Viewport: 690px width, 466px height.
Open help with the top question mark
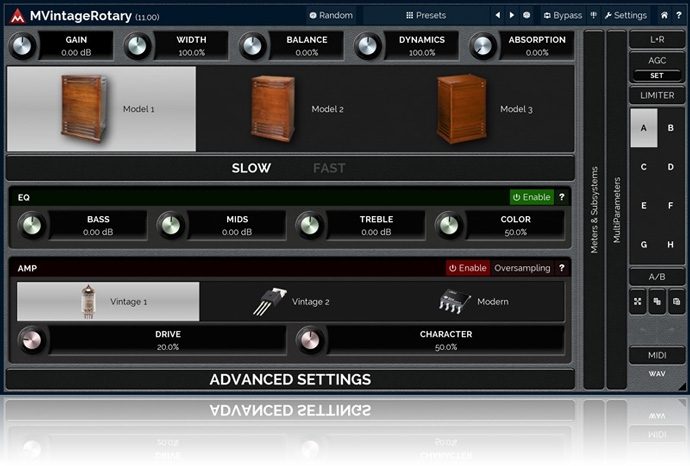678,15
